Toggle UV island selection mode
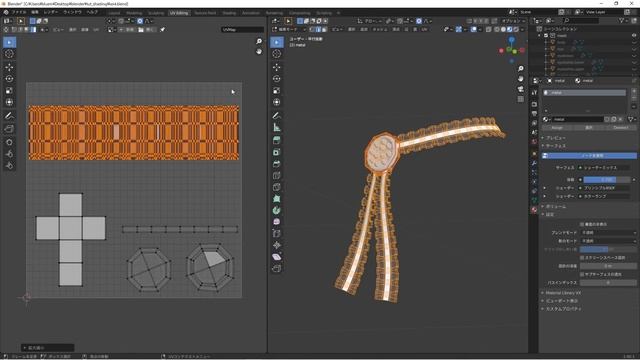Viewport: 640px width, 360px height. click(x=33, y=30)
